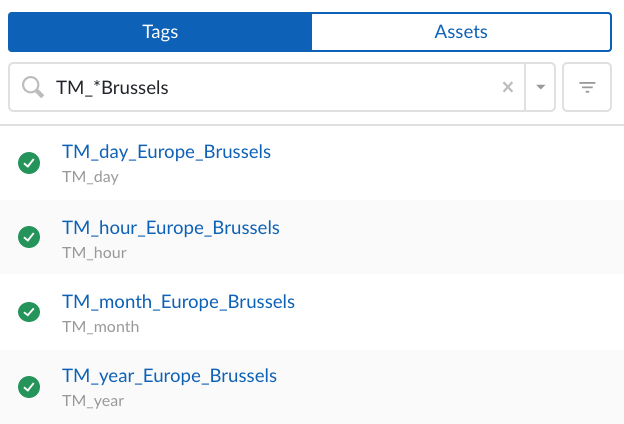The image size is (624, 424).
Task: Click the search magnifier icon
Action: coord(32,88)
